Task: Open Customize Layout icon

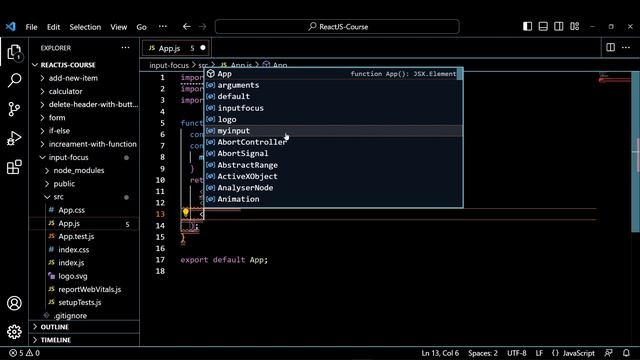Action: point(574,27)
